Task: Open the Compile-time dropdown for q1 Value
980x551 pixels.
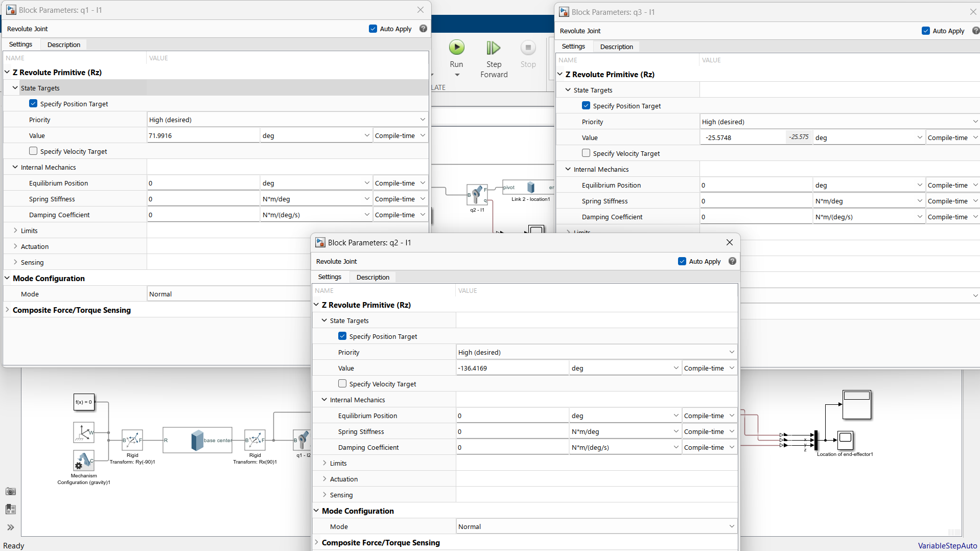Action: [401, 135]
